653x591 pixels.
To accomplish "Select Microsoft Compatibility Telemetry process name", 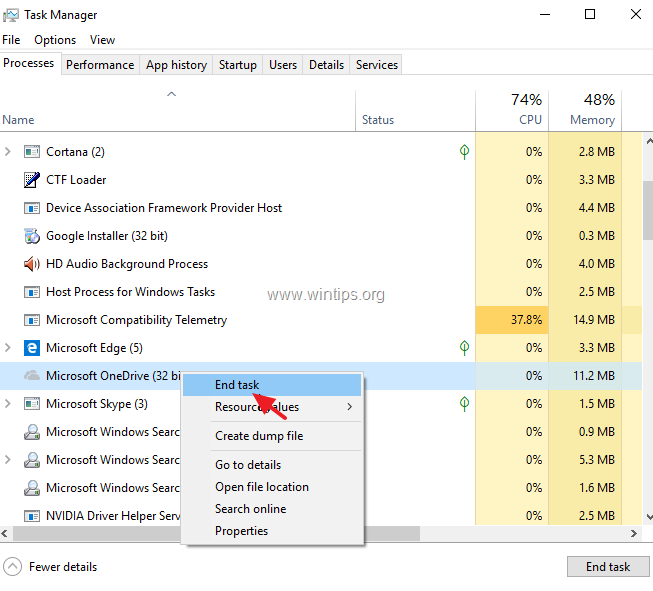I will (136, 320).
